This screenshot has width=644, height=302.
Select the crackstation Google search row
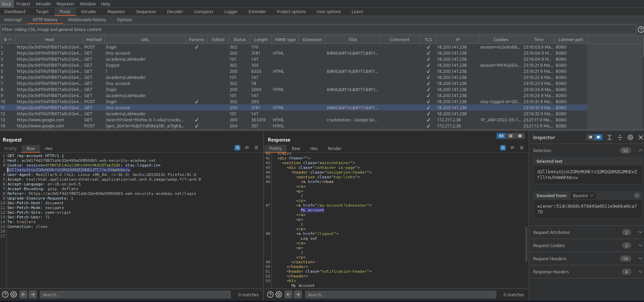pos(293,120)
